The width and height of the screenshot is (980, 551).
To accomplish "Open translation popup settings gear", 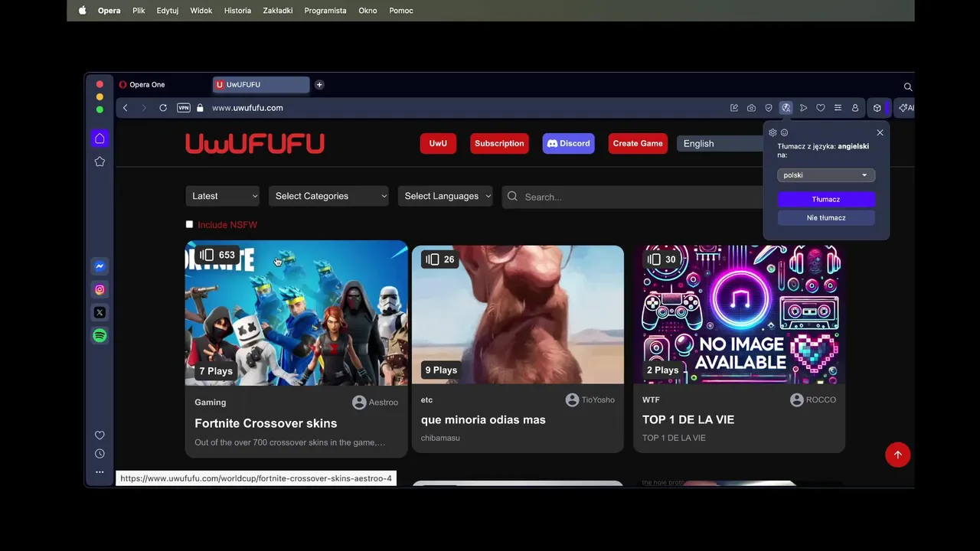I will [x=773, y=132].
